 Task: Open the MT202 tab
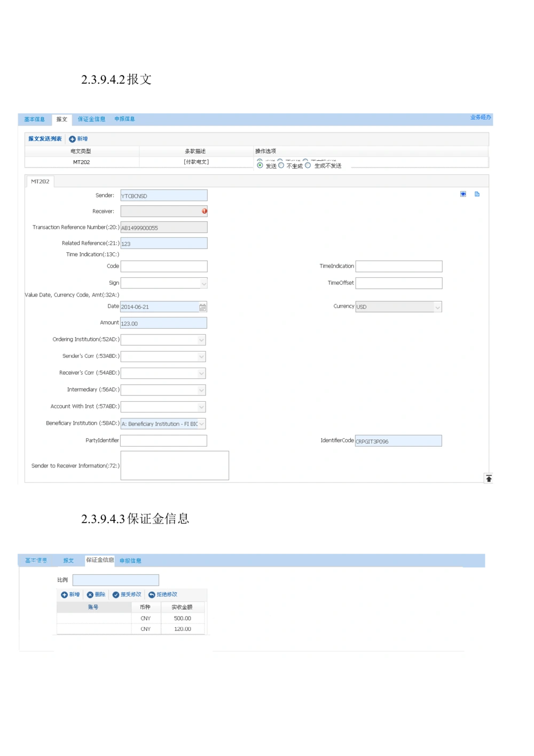pyautogui.click(x=40, y=182)
